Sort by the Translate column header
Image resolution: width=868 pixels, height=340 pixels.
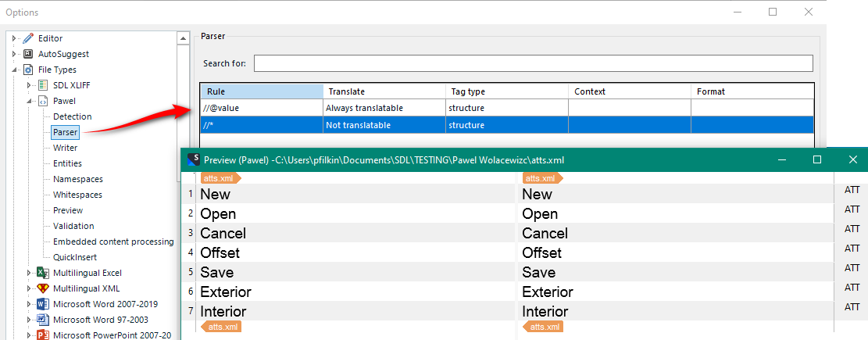[384, 91]
